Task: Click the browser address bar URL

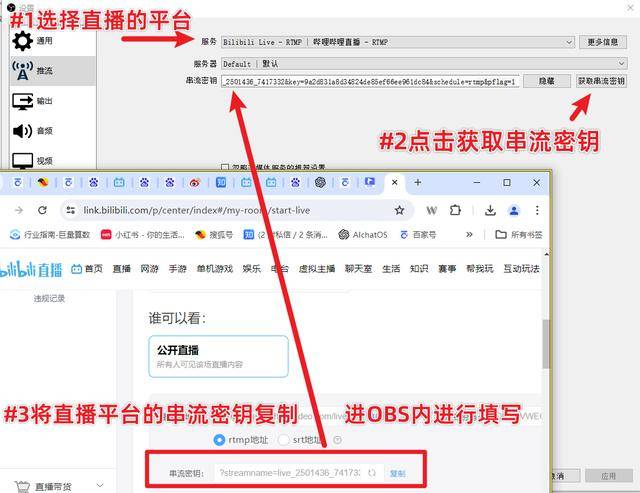Action: (197, 210)
